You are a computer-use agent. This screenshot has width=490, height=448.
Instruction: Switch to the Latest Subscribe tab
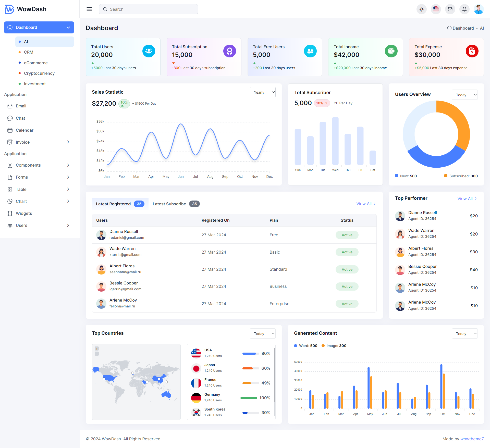169,204
